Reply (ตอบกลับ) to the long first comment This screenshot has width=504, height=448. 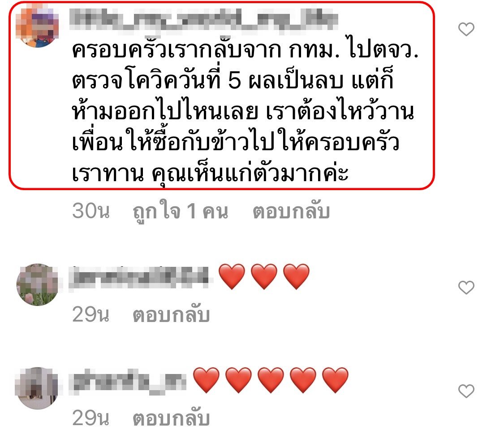tap(291, 212)
